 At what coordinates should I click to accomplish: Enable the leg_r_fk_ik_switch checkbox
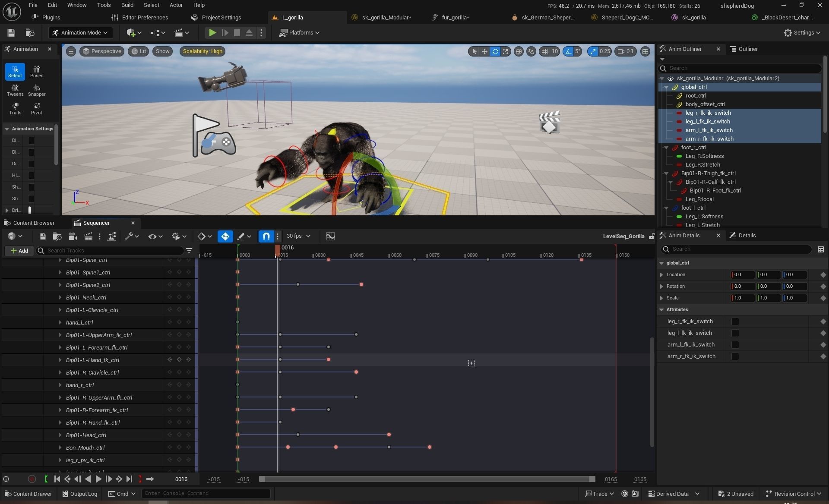point(735,321)
